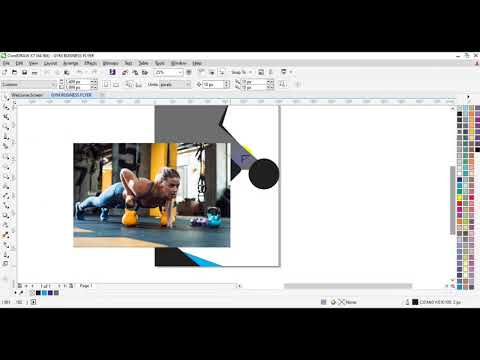
Task: Click the Import icon in standard toolbar
Action: pos(125,72)
